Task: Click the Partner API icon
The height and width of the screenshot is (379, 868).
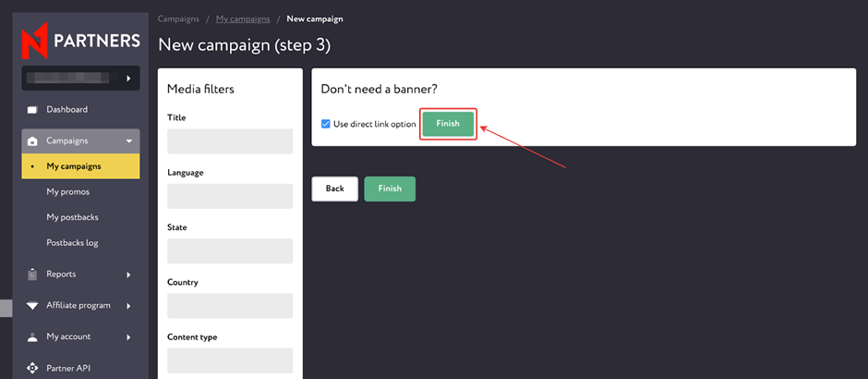Action: click(33, 368)
